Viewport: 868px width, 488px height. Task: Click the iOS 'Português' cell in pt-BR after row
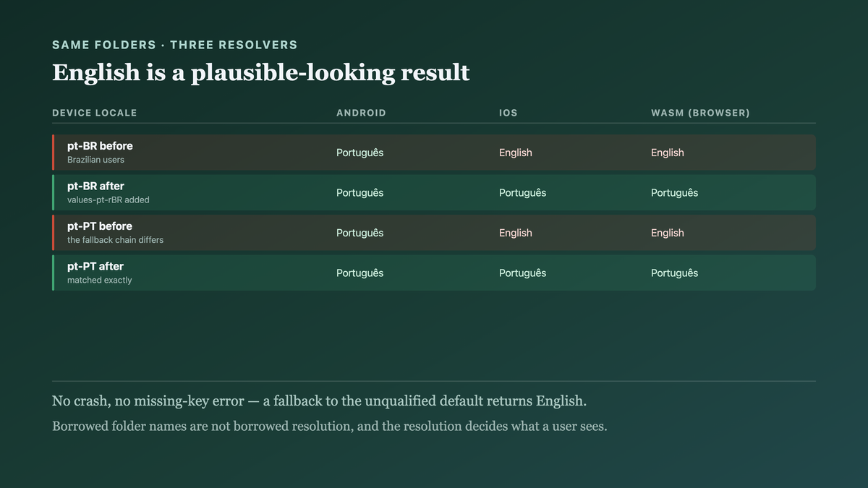tap(523, 193)
